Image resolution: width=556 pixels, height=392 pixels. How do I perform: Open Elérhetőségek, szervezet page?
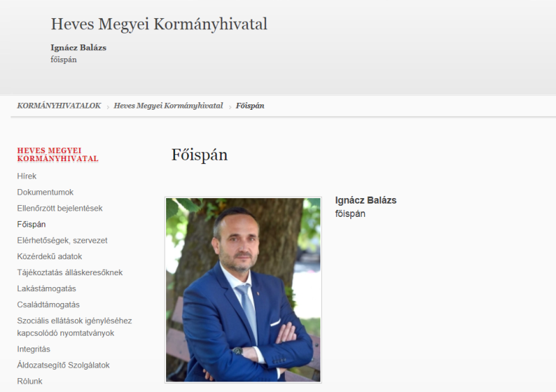tap(62, 240)
